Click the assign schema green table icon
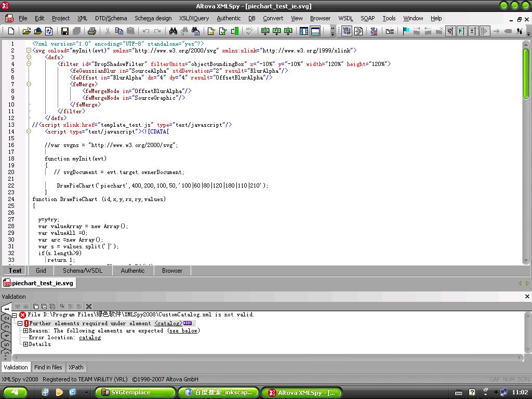 coord(234,31)
